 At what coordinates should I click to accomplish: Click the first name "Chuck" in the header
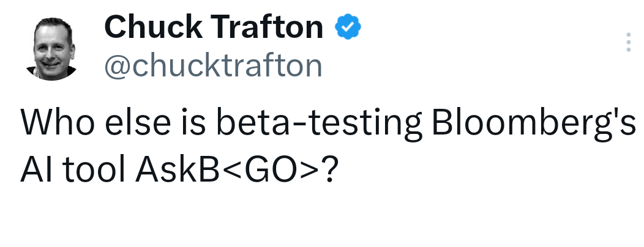(x=153, y=27)
